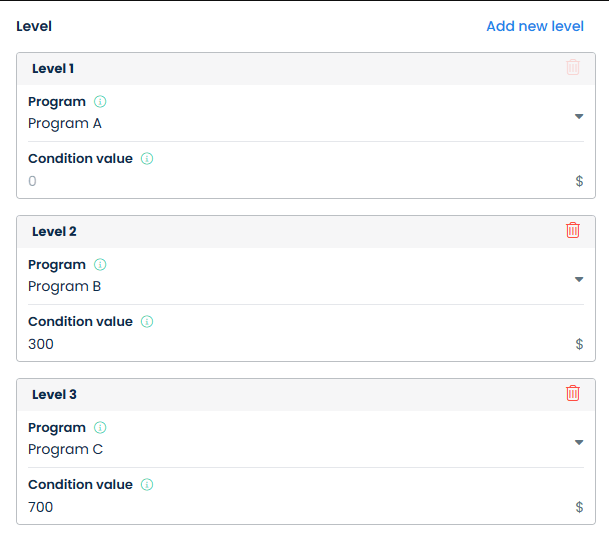The image size is (609, 539).
Task: Show info for Level 1 Program field
Action: (100, 102)
